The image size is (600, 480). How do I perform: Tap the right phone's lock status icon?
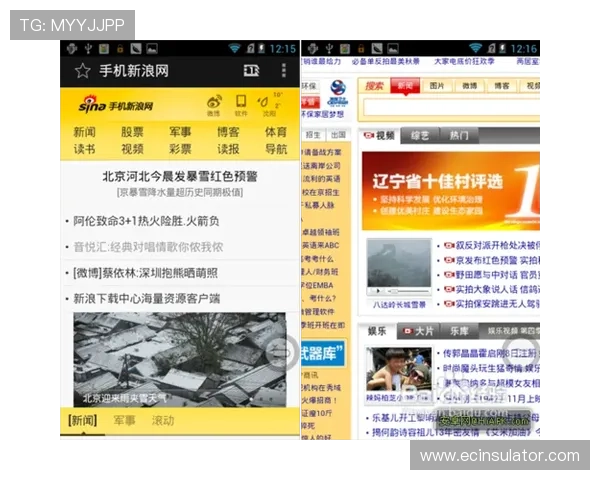[361, 49]
